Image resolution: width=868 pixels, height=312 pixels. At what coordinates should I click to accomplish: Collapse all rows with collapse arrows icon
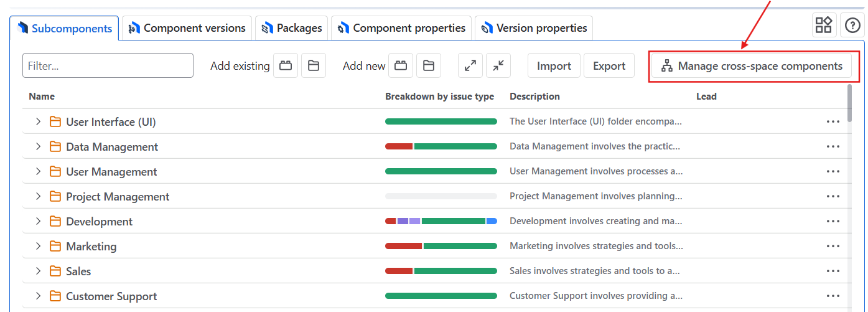(x=498, y=65)
